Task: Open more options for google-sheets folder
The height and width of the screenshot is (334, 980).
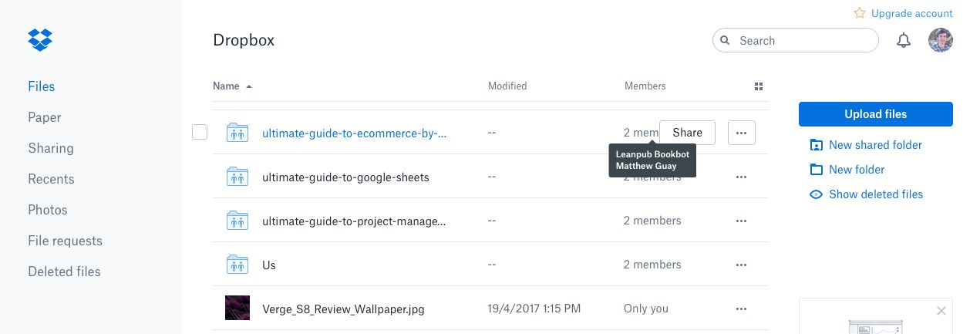Action: pos(742,177)
